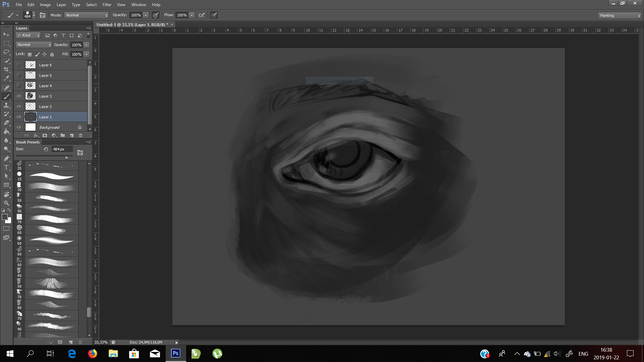This screenshot has width=644, height=362.
Task: Open the Image menu
Action: [x=45, y=5]
